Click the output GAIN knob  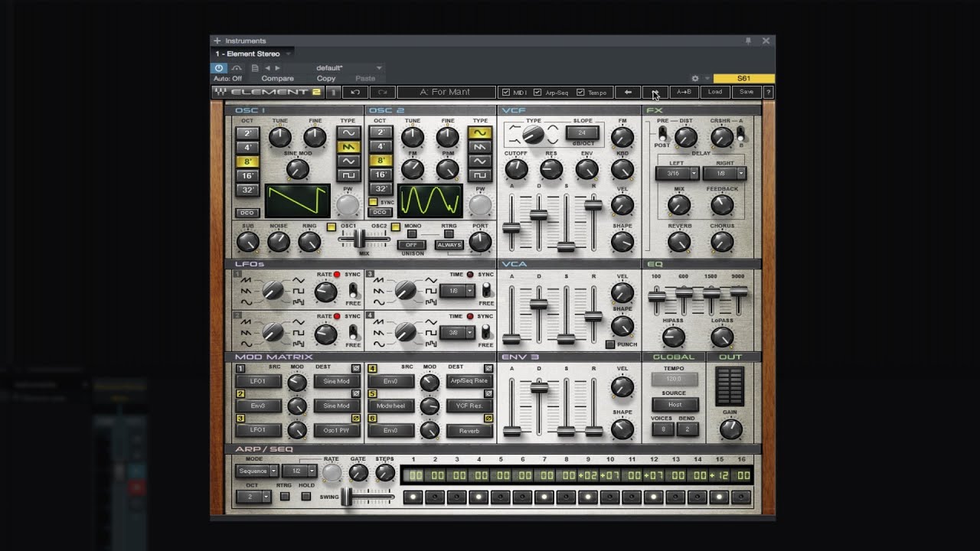pyautogui.click(x=730, y=429)
